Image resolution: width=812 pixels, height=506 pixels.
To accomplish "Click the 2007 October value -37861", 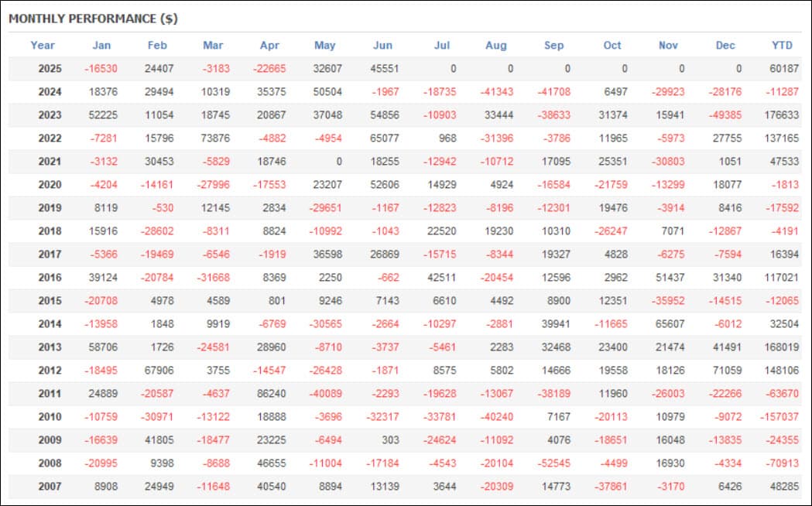I will point(611,487).
